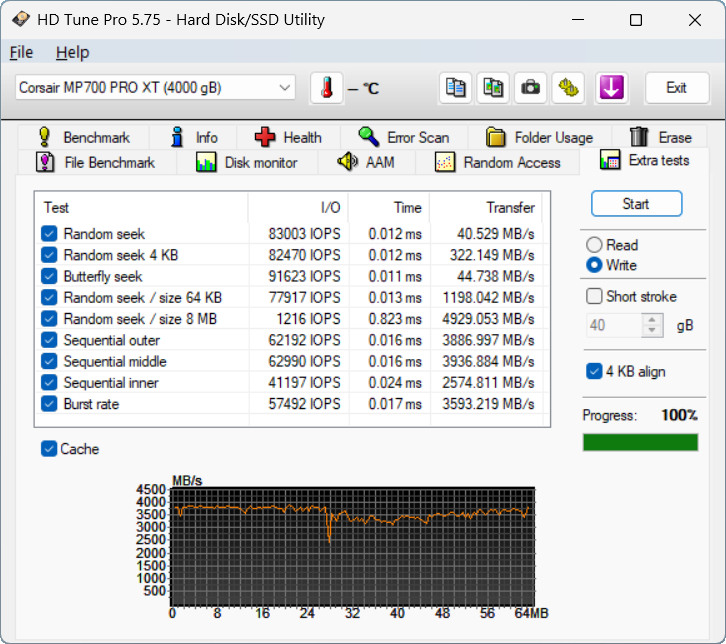Increase short stroke value with up arrow
Screen dimensions: 726x644
[652, 320]
